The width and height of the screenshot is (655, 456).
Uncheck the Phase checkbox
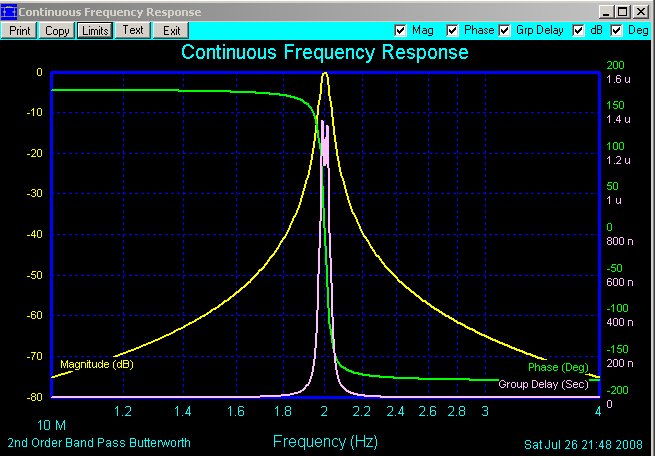coord(452,30)
